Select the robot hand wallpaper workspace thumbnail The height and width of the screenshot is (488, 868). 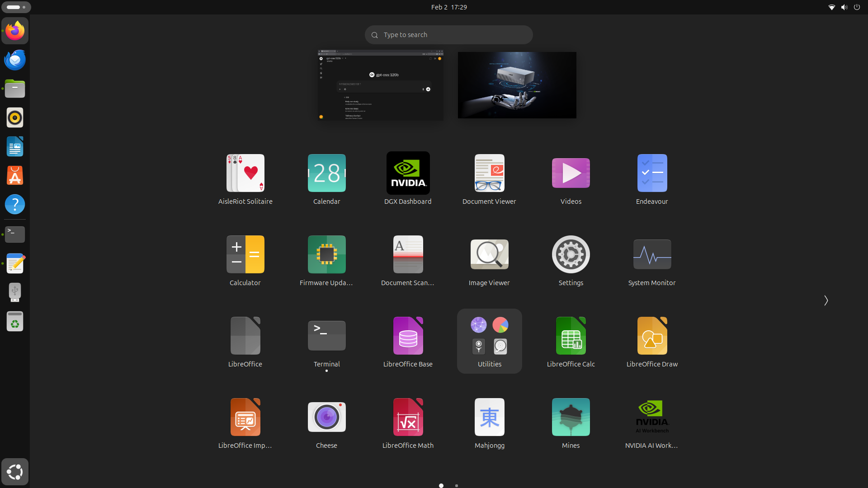(x=517, y=85)
